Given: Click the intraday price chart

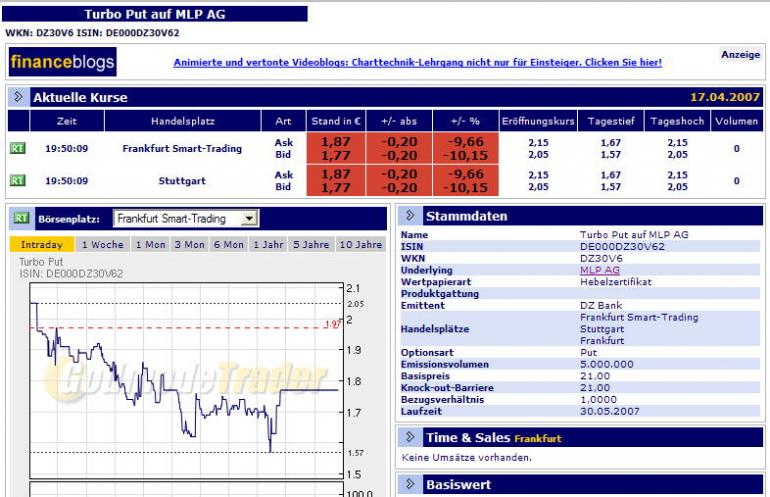Looking at the screenshot, I should 187,381.
